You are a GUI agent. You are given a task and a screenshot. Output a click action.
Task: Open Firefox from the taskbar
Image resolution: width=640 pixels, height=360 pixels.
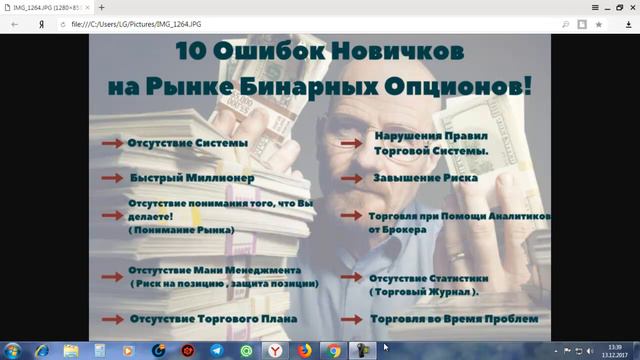(x=304, y=351)
